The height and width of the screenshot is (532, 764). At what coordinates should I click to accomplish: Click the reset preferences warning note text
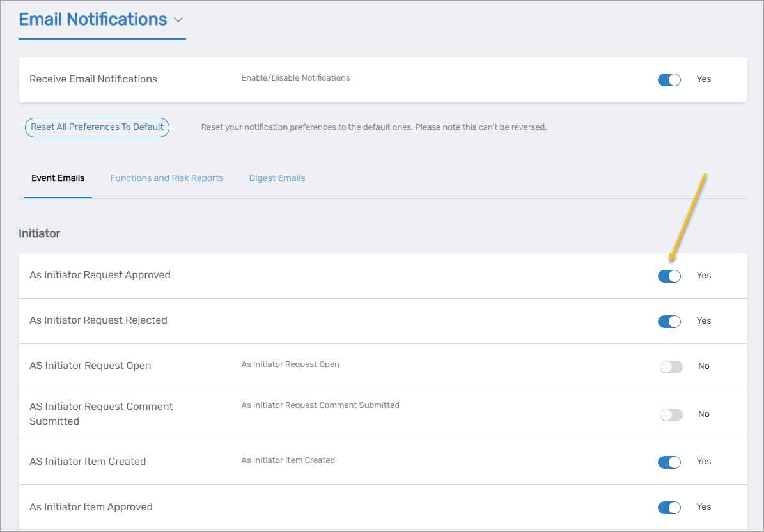coord(373,127)
